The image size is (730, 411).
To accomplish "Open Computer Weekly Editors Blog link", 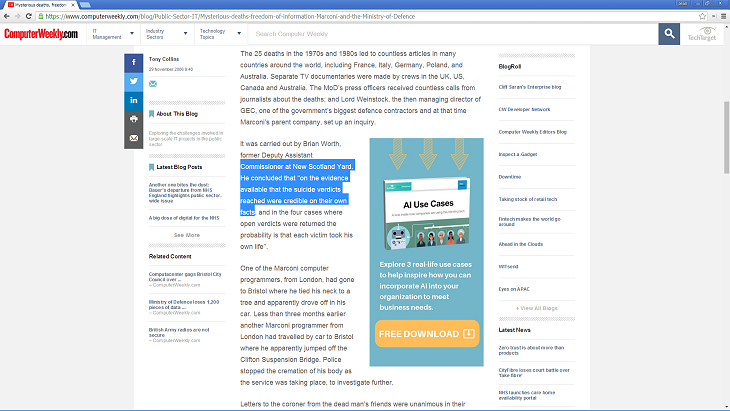I will click(533, 132).
